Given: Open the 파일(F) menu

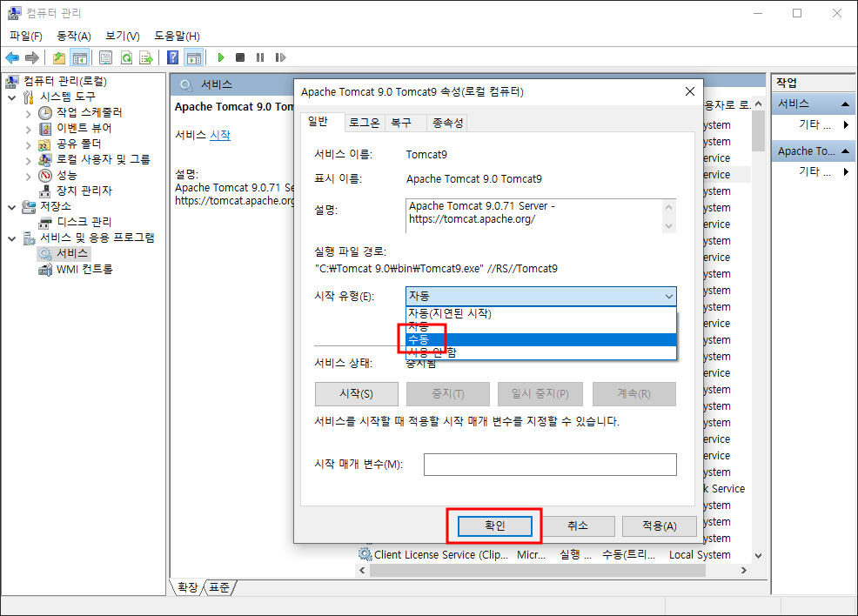Looking at the screenshot, I should (x=26, y=36).
